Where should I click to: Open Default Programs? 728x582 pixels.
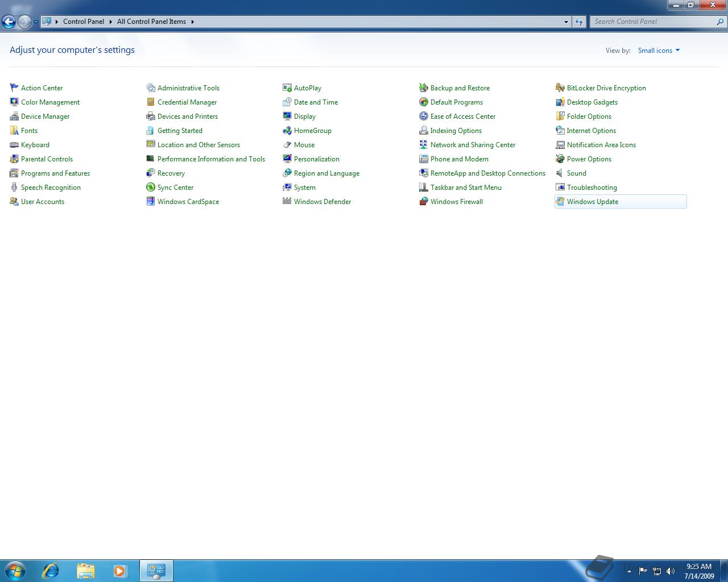[x=456, y=102]
